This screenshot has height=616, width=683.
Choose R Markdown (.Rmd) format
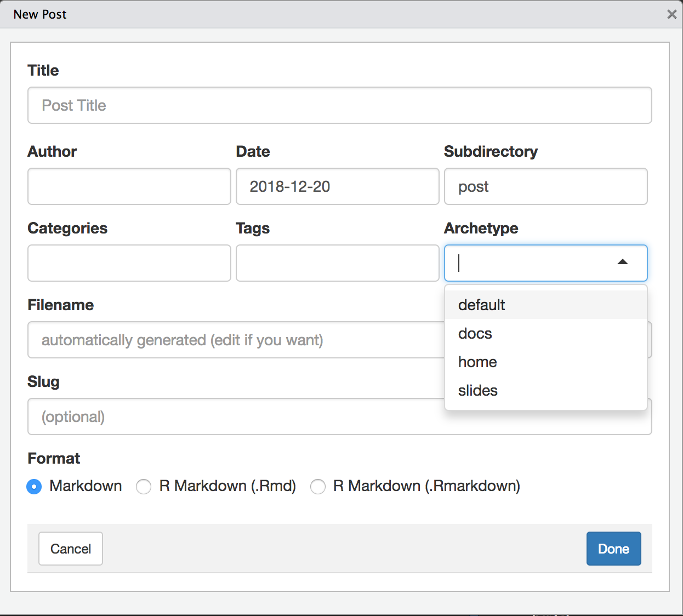144,486
